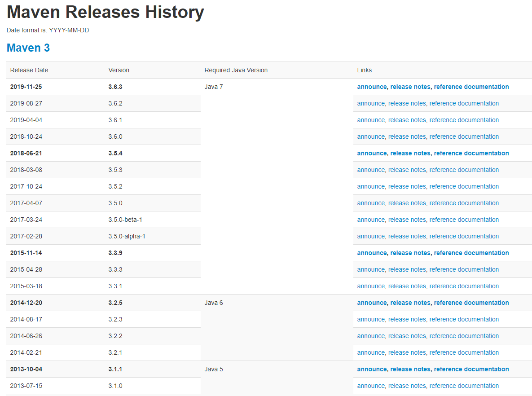Select the version 3.5.0-beta-1 cell
The height and width of the screenshot is (396, 532).
153,220
